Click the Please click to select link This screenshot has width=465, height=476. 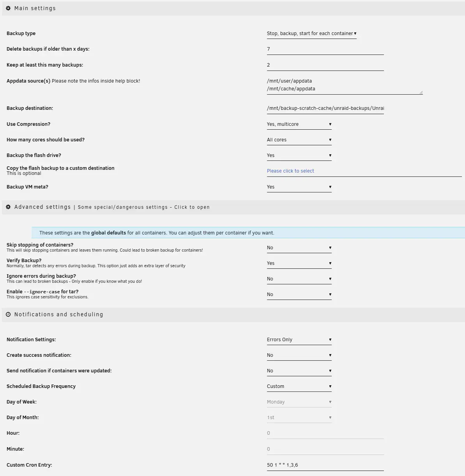pos(290,171)
